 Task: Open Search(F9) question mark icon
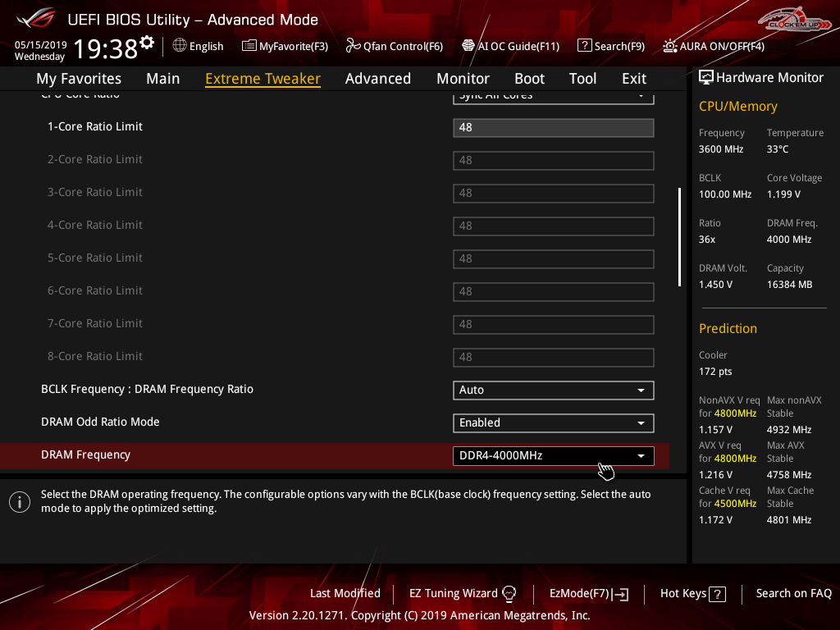click(584, 46)
